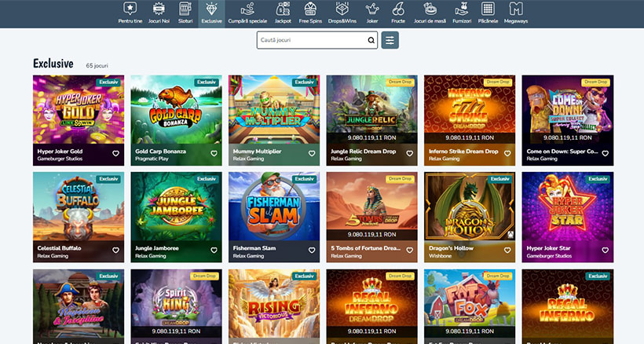The image size is (644, 344).
Task: Favorite Gold Carp Bonanza with heart
Action: click(x=214, y=153)
